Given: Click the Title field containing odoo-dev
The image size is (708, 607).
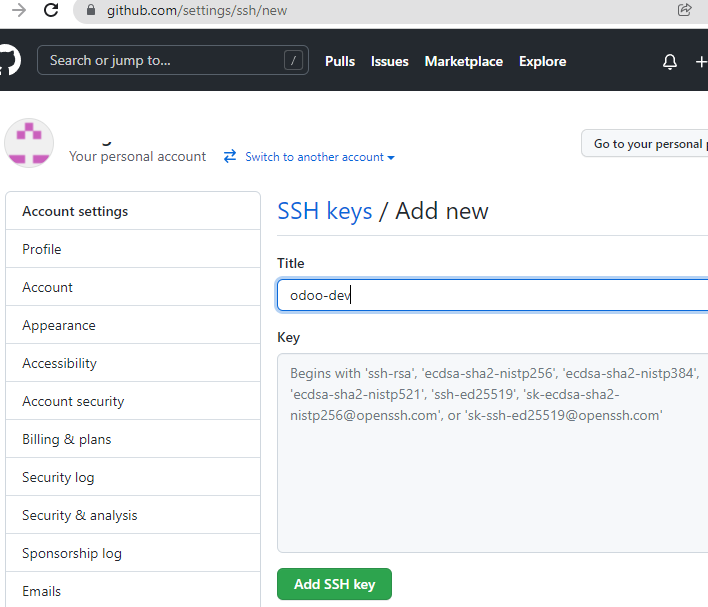Looking at the screenshot, I should click(493, 295).
